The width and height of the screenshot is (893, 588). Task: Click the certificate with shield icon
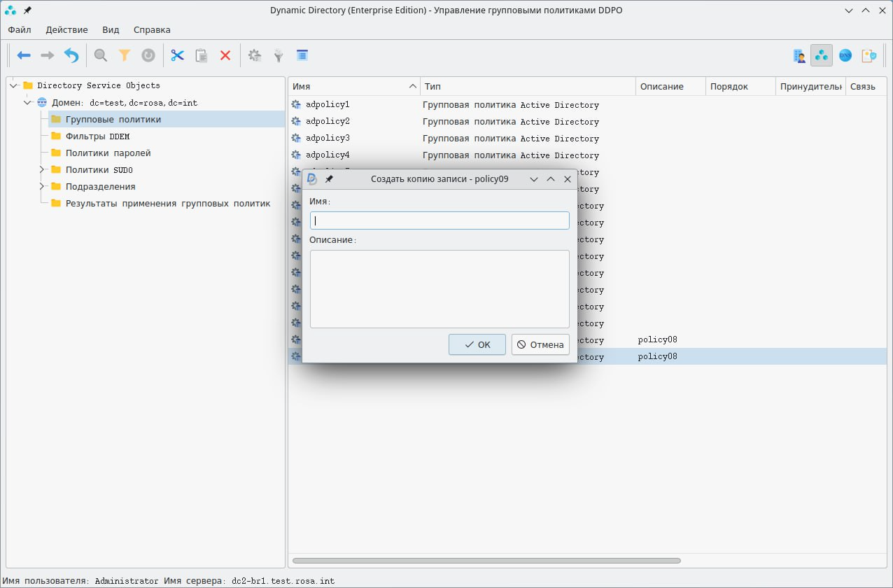(869, 55)
